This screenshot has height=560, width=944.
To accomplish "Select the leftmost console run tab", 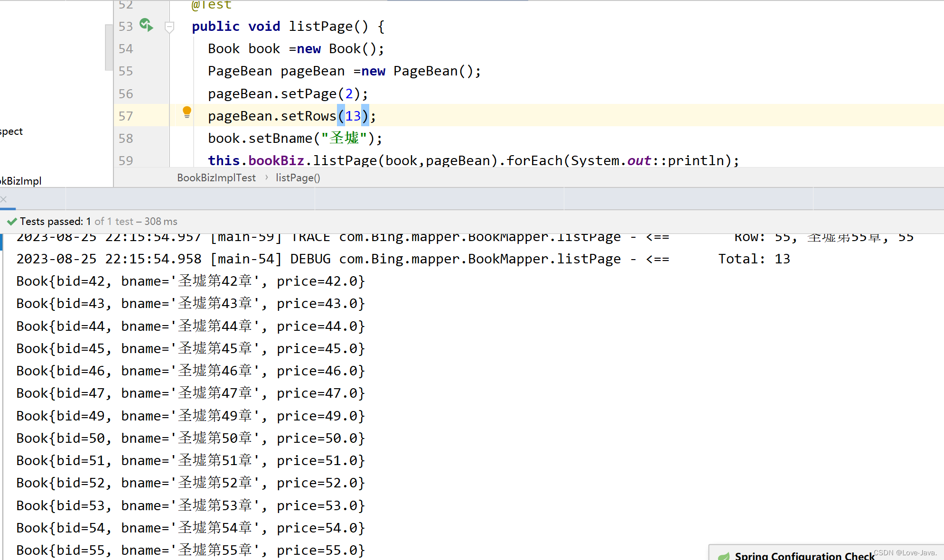I will coord(32,199).
